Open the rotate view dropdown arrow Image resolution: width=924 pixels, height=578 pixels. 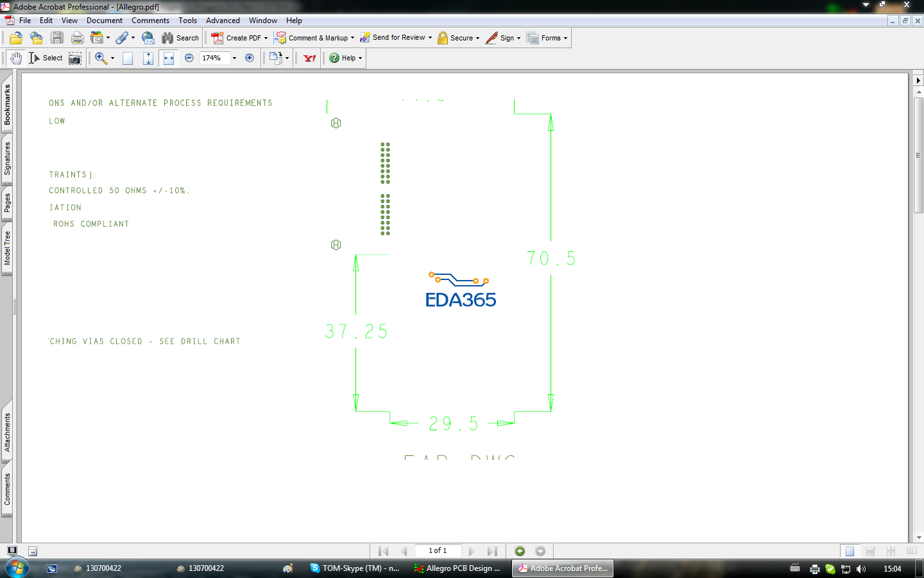[x=287, y=58]
